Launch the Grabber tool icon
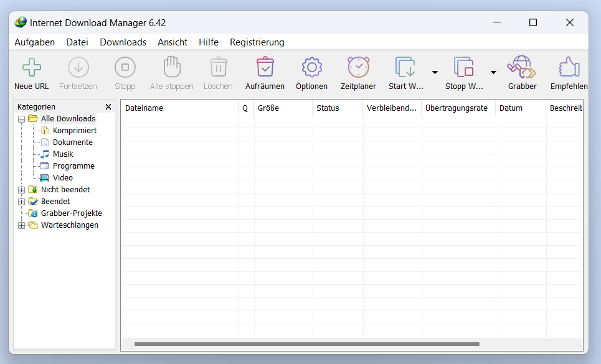This screenshot has width=601, height=364. point(522,67)
